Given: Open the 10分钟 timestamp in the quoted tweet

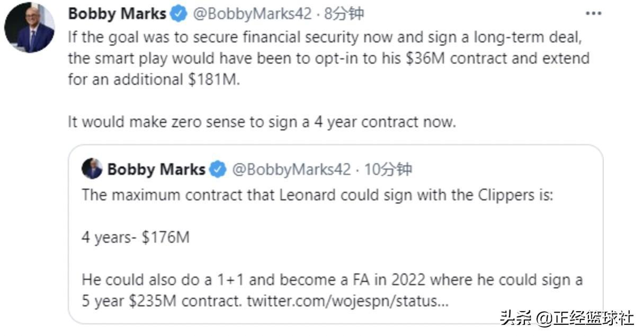Looking at the screenshot, I should click(x=388, y=170).
